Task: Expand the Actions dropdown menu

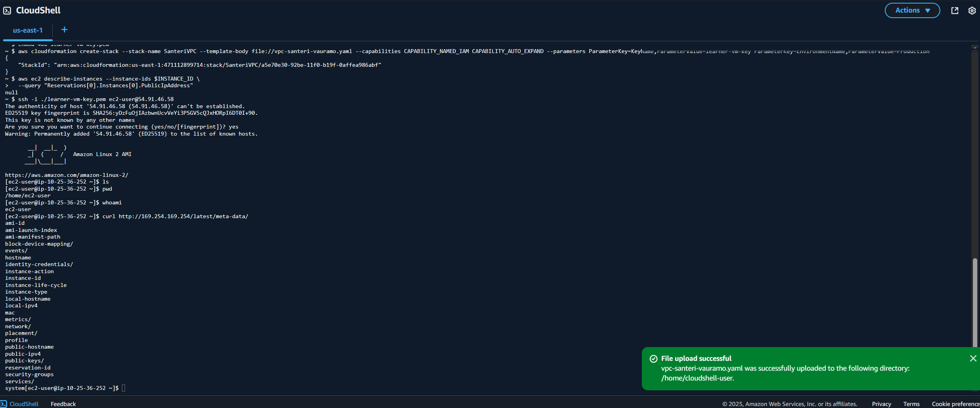Action: pos(912,11)
